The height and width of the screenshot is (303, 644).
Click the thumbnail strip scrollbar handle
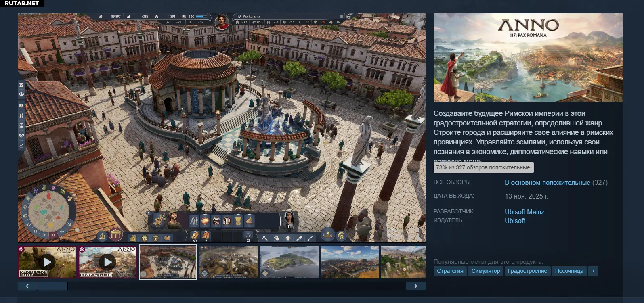(52, 286)
